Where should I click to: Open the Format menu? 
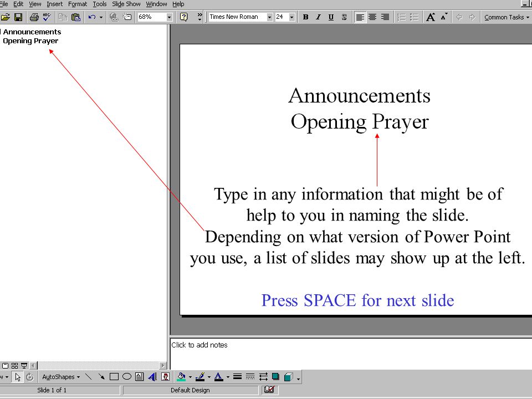click(x=78, y=4)
